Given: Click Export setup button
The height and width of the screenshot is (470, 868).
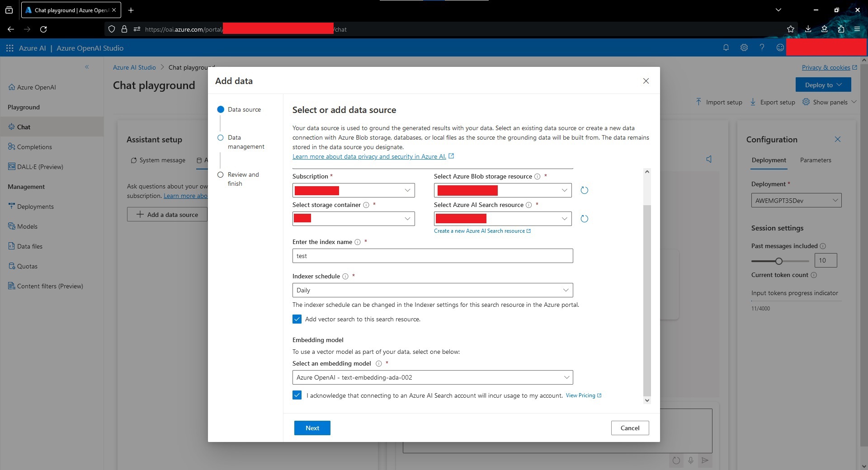Looking at the screenshot, I should [x=772, y=102].
